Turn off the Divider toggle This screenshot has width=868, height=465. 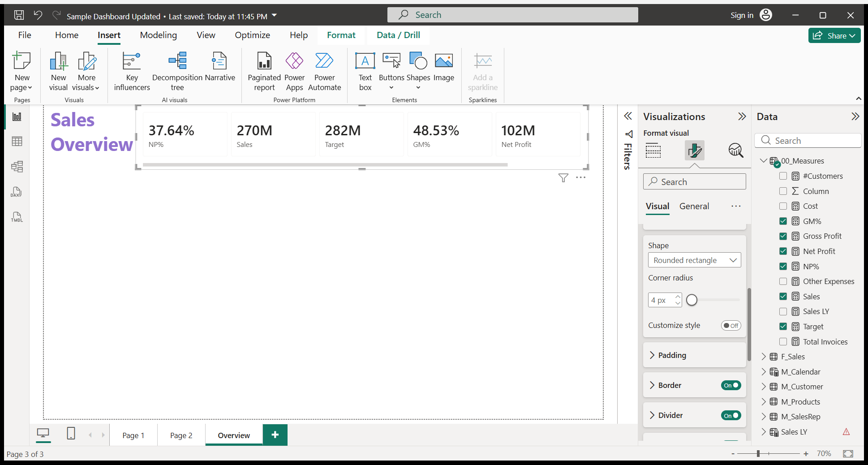pyautogui.click(x=731, y=416)
